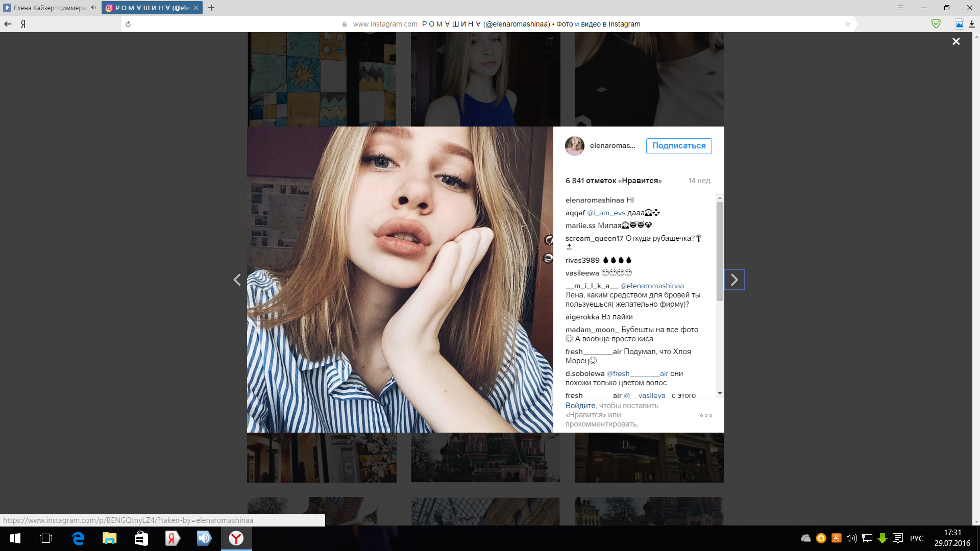The height and width of the screenshot is (551, 980).
Task: Open the orange circular tray icon
Action: 821,538
